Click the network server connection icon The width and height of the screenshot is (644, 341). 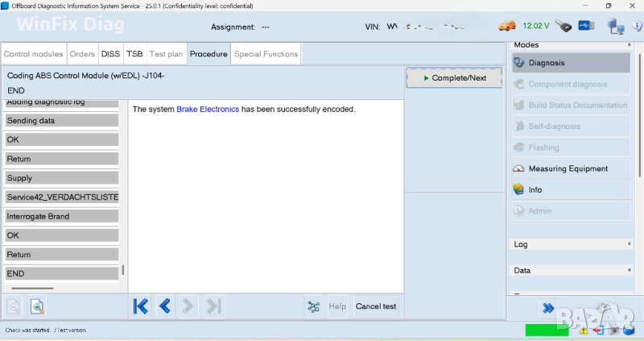click(x=616, y=27)
